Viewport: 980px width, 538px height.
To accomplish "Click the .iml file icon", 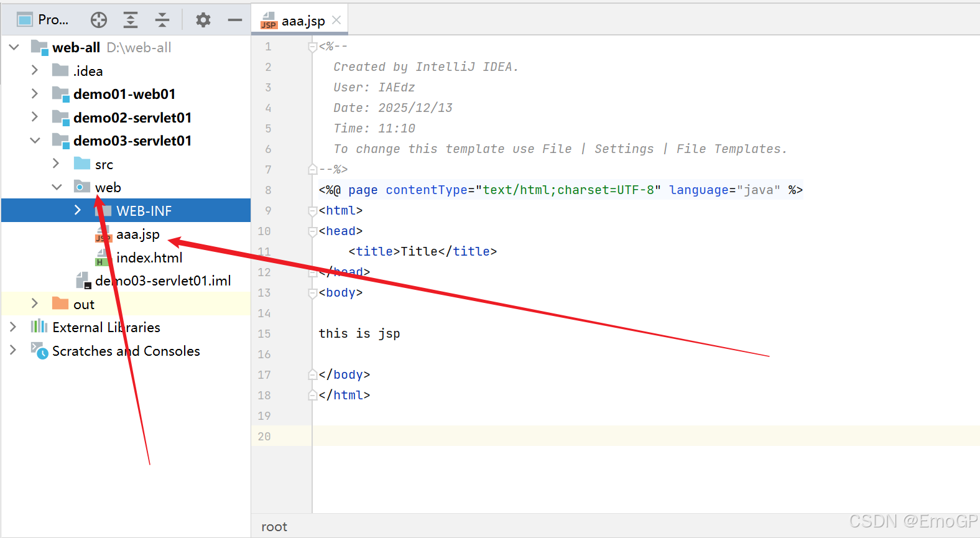I will tap(84, 281).
